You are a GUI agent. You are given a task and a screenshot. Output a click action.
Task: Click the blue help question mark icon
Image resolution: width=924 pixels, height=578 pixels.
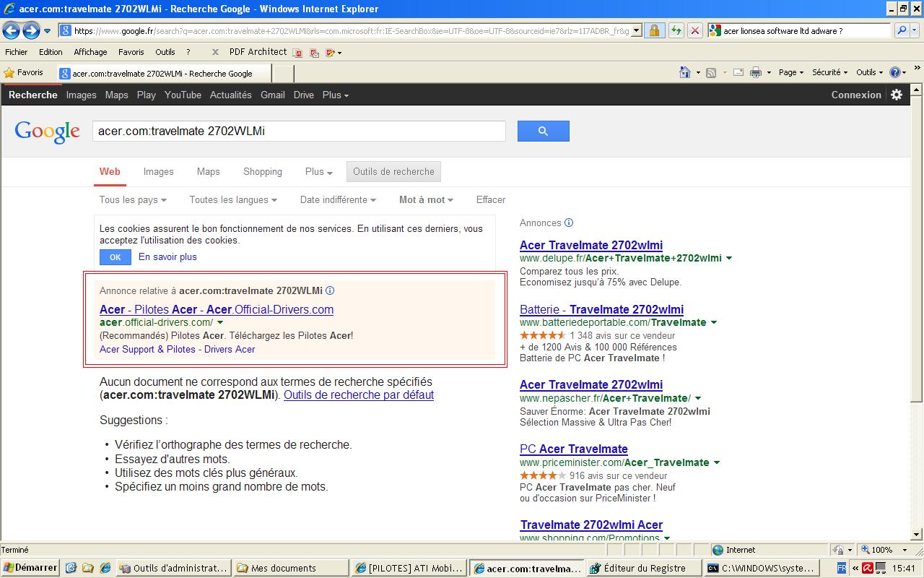click(895, 72)
